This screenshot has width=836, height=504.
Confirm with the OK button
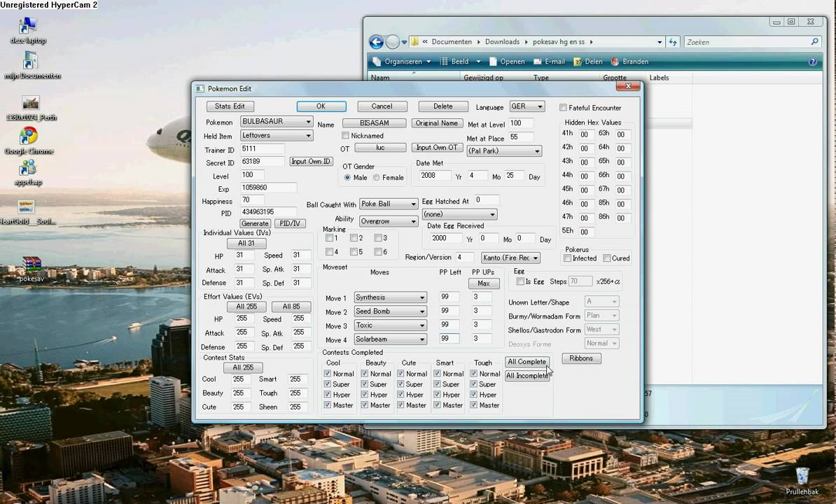point(321,106)
